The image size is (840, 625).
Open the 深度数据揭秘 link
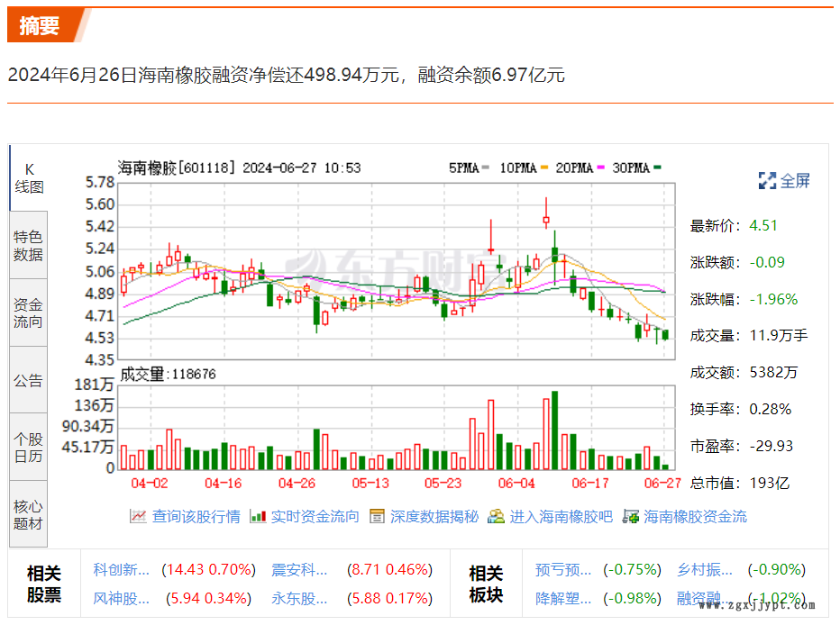(x=434, y=516)
